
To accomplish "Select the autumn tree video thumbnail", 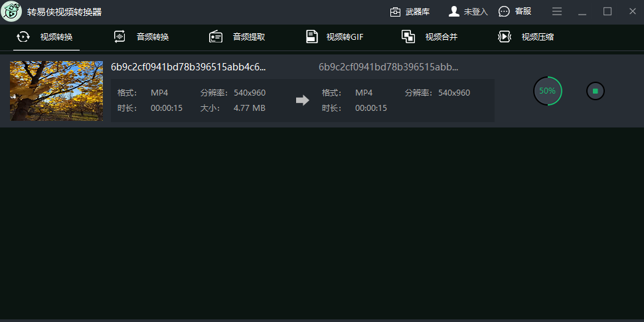I will pos(56,91).
